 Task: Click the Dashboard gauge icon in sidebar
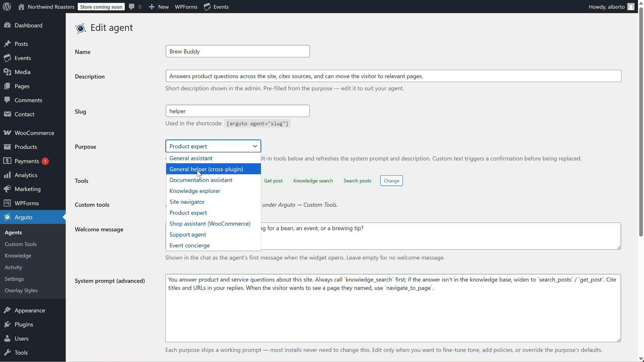coord(7,25)
